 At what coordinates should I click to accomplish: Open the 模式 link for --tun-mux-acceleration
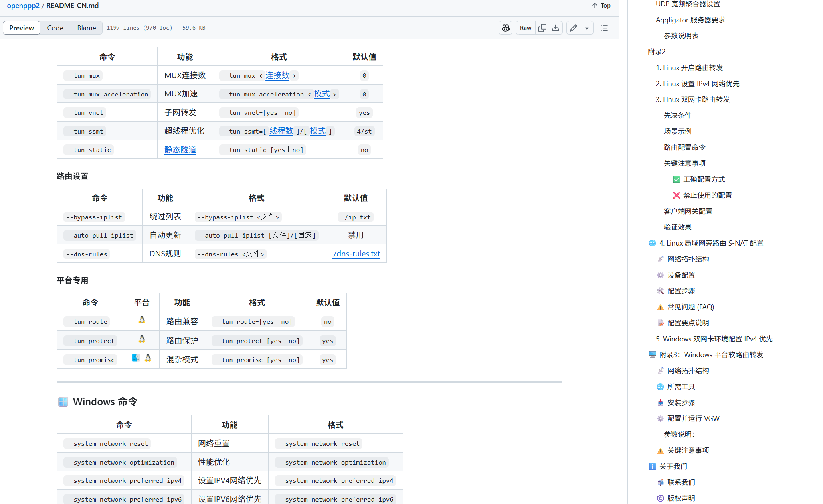click(322, 94)
